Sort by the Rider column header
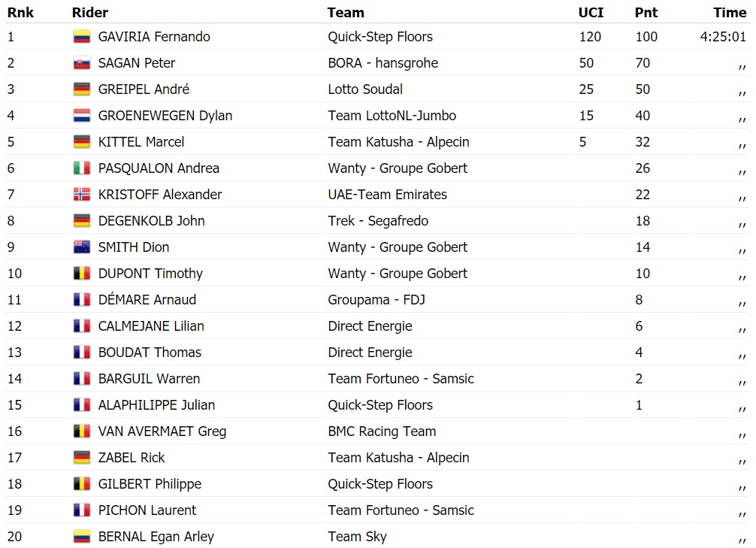Viewport: 756px width, 548px height. pyautogui.click(x=90, y=12)
